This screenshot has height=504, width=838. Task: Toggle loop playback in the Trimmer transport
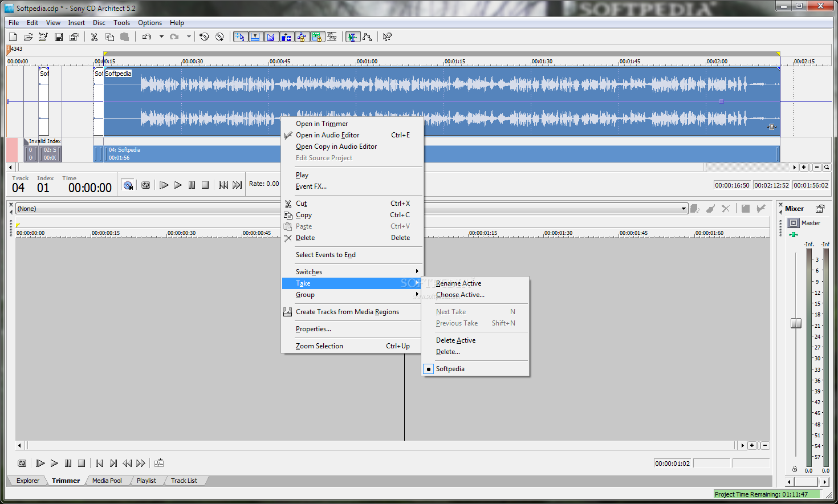[x=22, y=464]
